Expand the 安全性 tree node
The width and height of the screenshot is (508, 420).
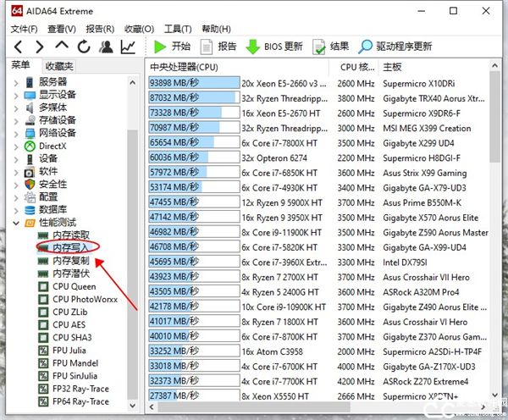[16, 185]
